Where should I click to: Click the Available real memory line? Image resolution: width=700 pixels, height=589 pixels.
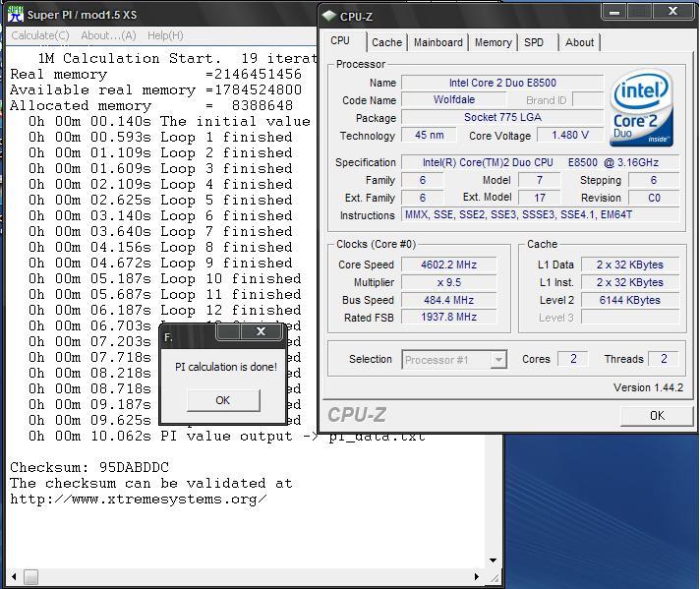click(x=155, y=89)
